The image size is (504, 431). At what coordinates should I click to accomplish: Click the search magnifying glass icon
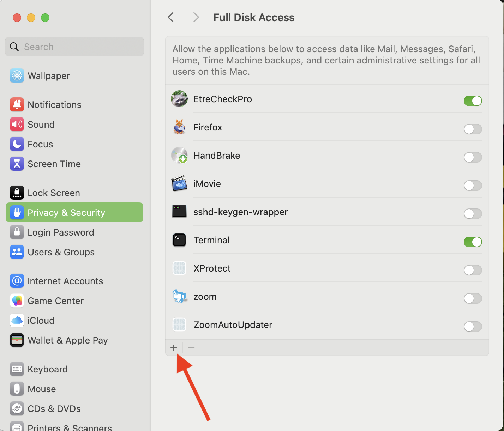(14, 47)
